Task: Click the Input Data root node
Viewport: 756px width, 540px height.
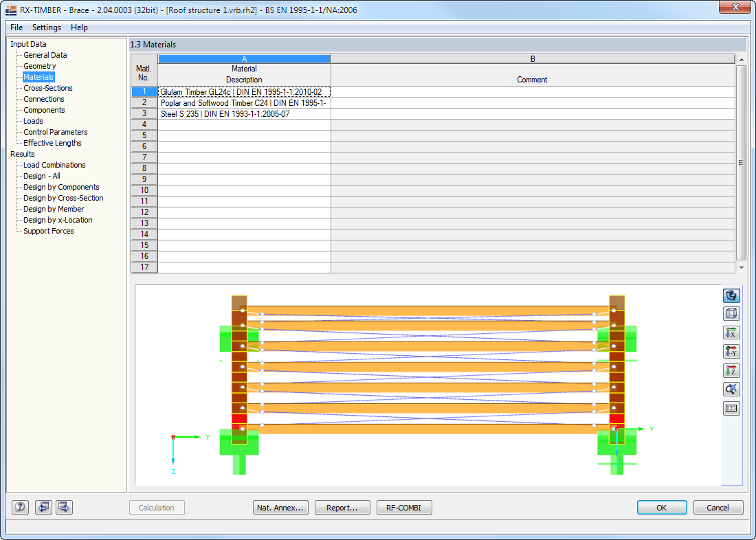Action: tap(28, 44)
